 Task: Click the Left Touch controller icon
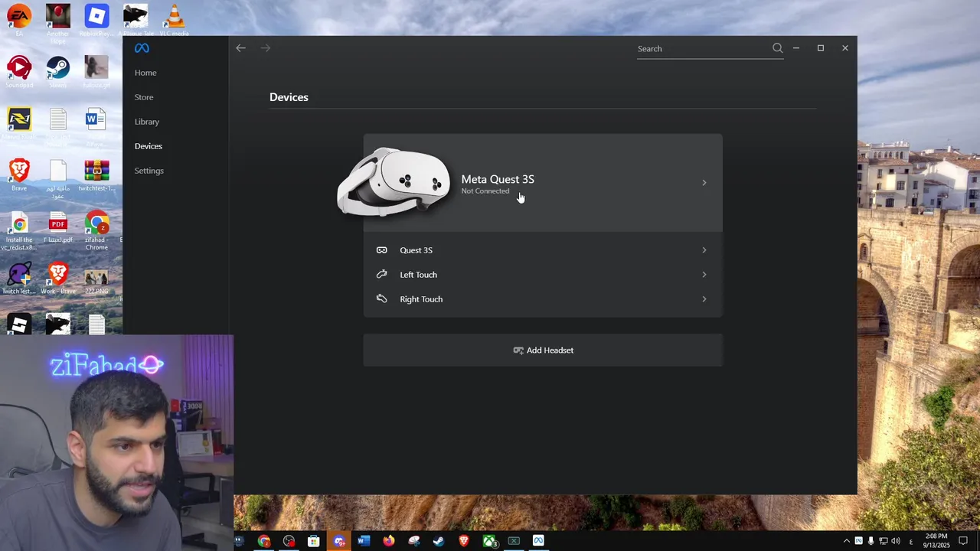381,274
